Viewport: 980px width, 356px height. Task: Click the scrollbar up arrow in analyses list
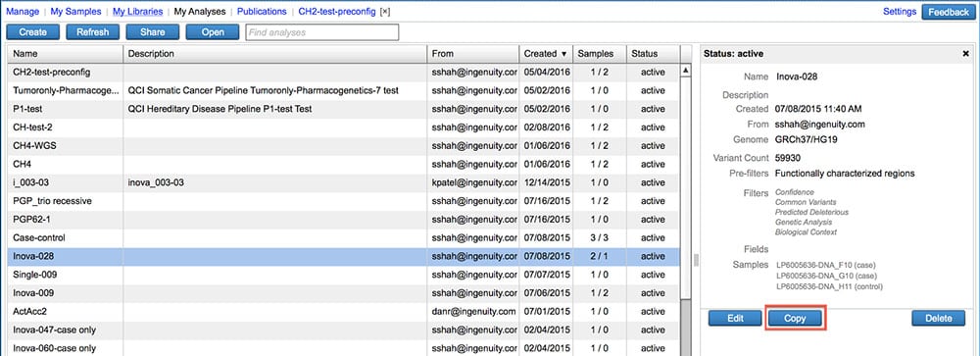[x=686, y=71]
